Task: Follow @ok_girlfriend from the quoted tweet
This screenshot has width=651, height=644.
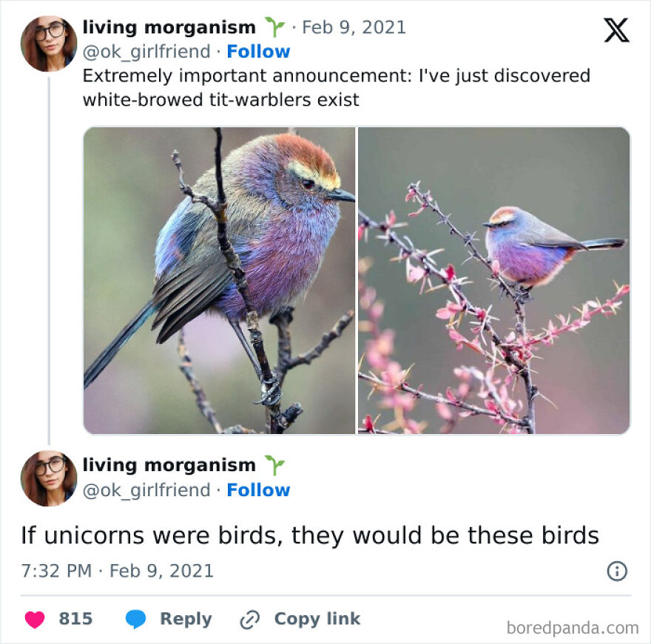Action: pos(259,489)
